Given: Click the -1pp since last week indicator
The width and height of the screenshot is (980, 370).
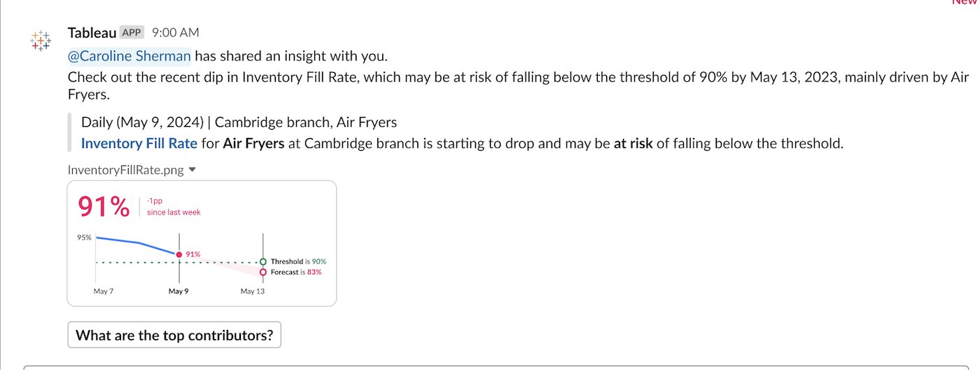Looking at the screenshot, I should [x=173, y=207].
